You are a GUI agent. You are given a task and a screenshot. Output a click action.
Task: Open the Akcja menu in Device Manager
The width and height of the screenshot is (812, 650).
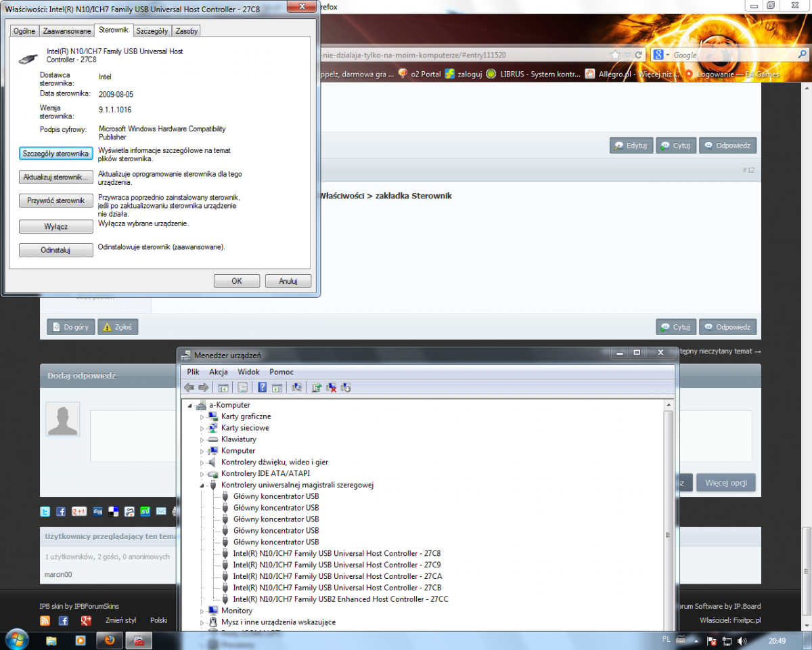[219, 372]
